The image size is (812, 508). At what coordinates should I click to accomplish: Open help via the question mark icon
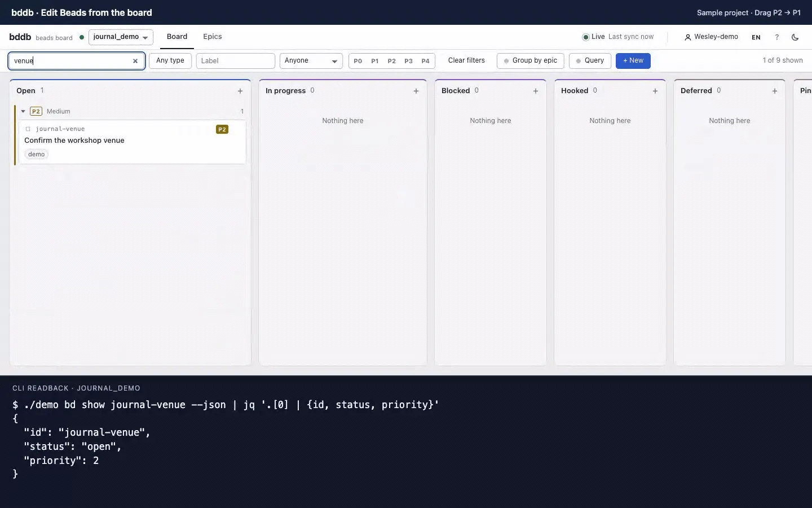tap(776, 37)
